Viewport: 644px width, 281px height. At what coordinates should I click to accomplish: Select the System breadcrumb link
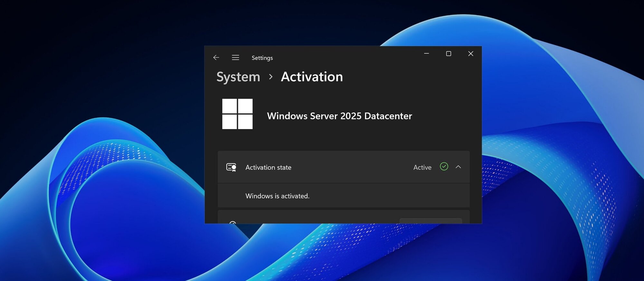[238, 77]
